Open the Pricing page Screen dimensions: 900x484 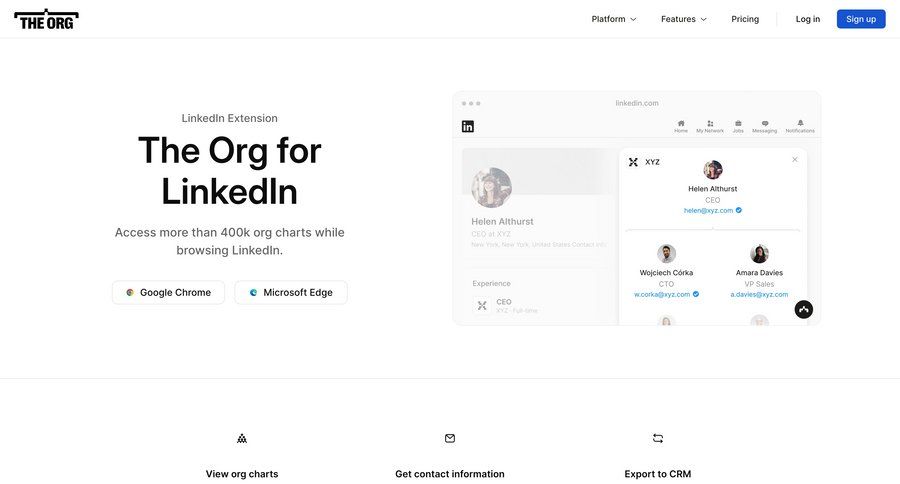[745, 19]
